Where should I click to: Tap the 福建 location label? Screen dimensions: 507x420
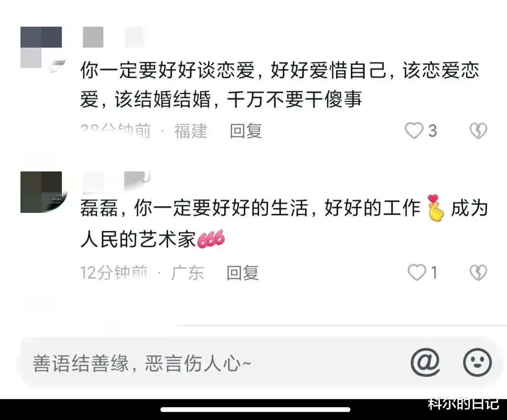(x=191, y=131)
